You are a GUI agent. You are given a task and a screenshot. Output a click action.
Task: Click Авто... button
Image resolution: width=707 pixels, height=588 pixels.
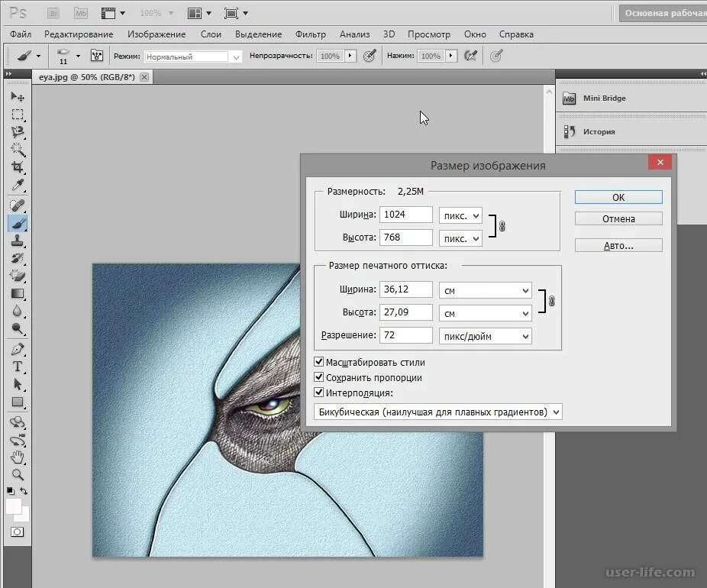coord(618,245)
